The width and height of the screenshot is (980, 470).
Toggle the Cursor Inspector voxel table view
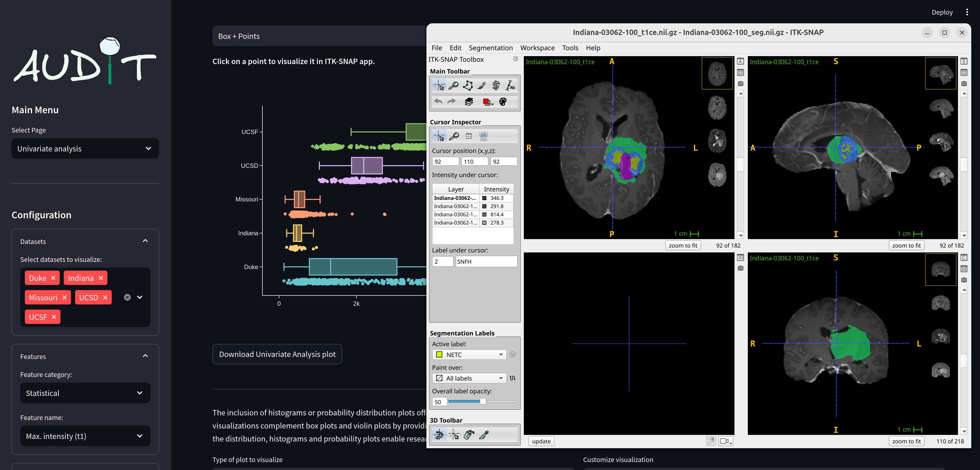[x=469, y=136]
